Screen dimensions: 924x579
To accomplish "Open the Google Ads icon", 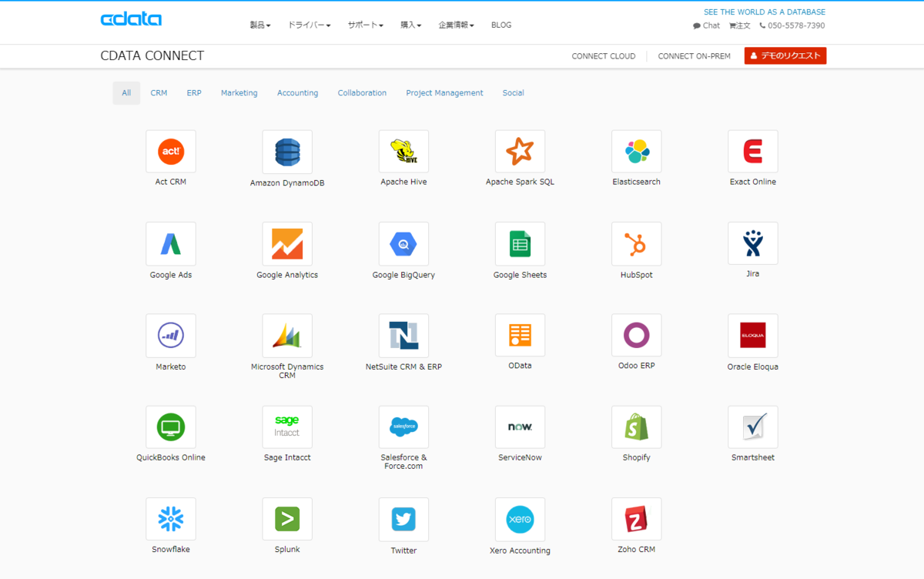I will [x=171, y=244].
